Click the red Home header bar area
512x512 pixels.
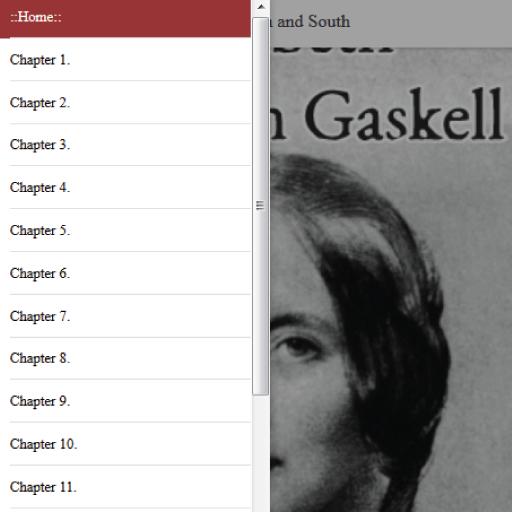(157, 18)
